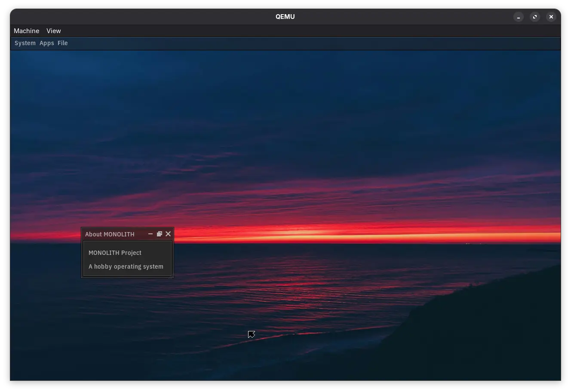The height and width of the screenshot is (392, 571).
Task: Minimize the About MONOLITH window
Action: point(150,234)
